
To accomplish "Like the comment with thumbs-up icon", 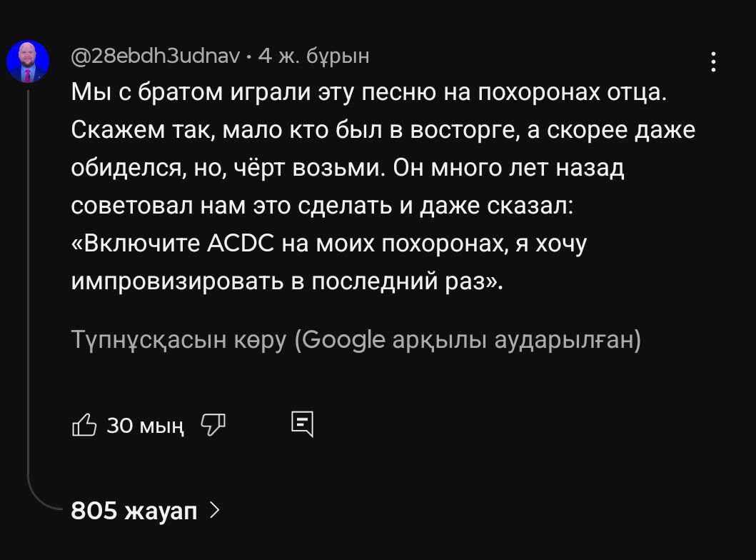I will (x=84, y=426).
